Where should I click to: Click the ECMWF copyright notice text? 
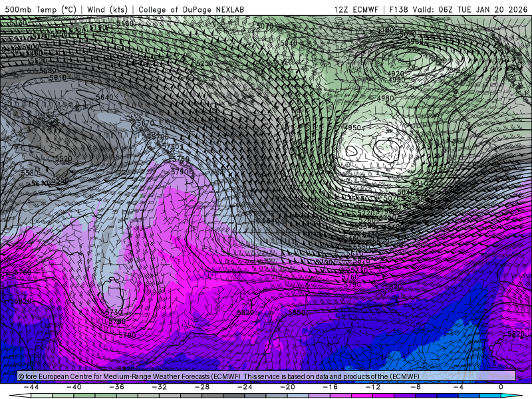[x=219, y=376]
